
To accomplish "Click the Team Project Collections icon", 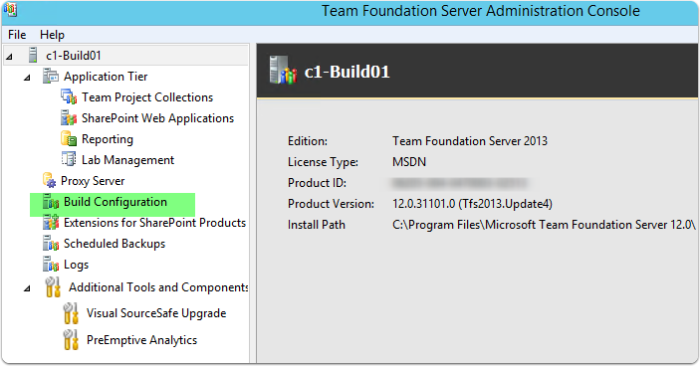I will (x=69, y=97).
